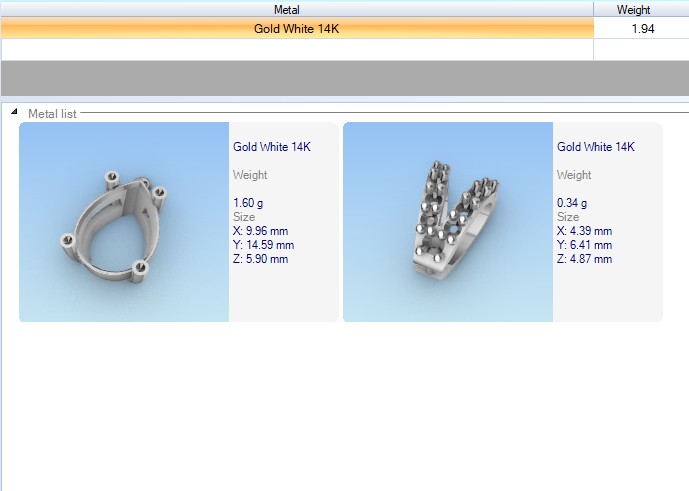
Task: Select the Gold White 14K table row
Action: pyautogui.click(x=296, y=29)
